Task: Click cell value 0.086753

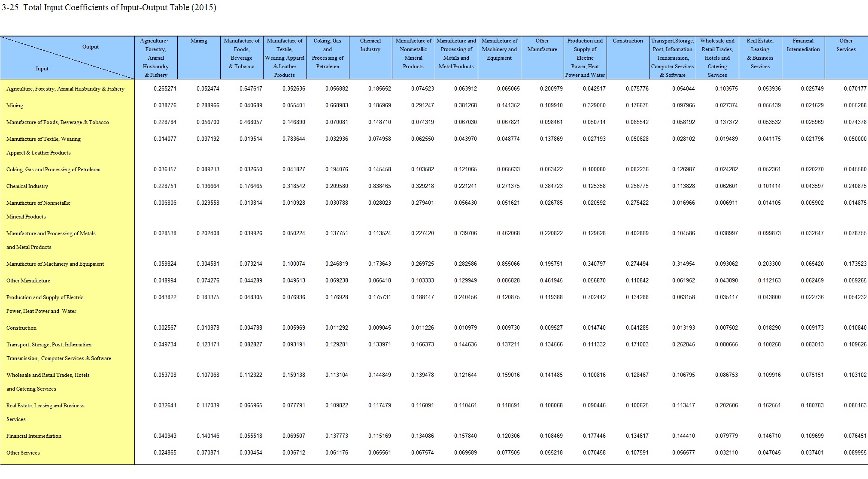Action: click(x=726, y=375)
